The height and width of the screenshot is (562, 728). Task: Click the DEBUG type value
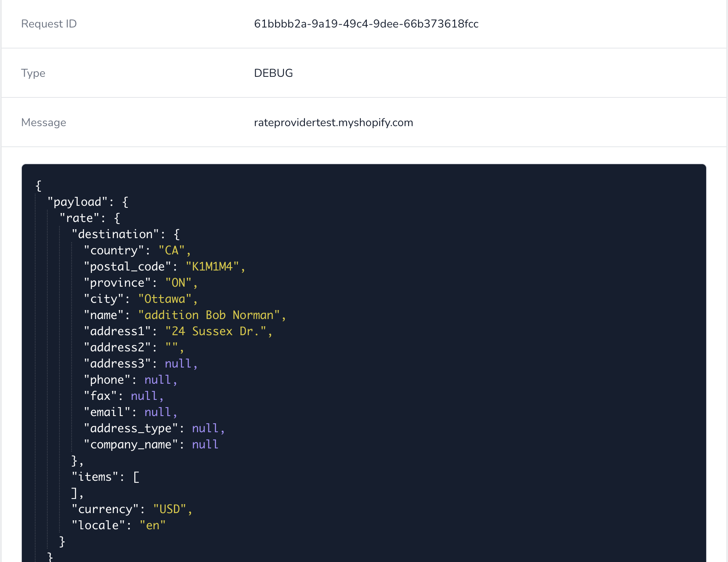click(x=273, y=73)
